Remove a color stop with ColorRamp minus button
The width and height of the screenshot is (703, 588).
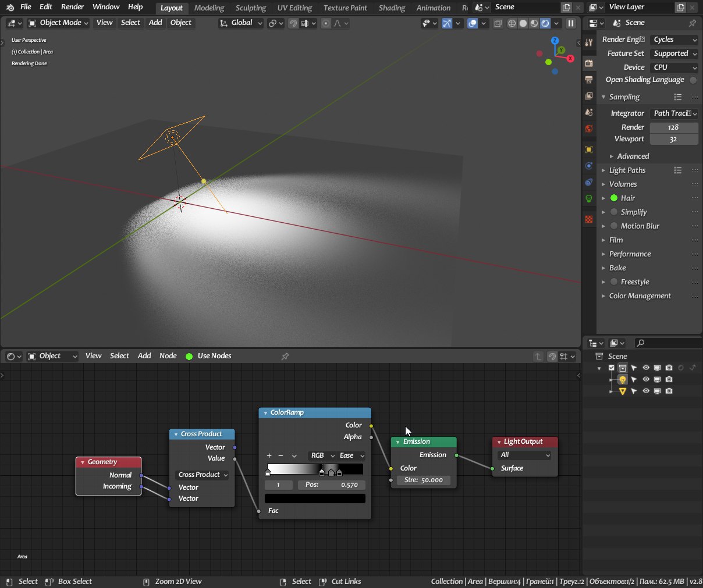pyautogui.click(x=281, y=455)
